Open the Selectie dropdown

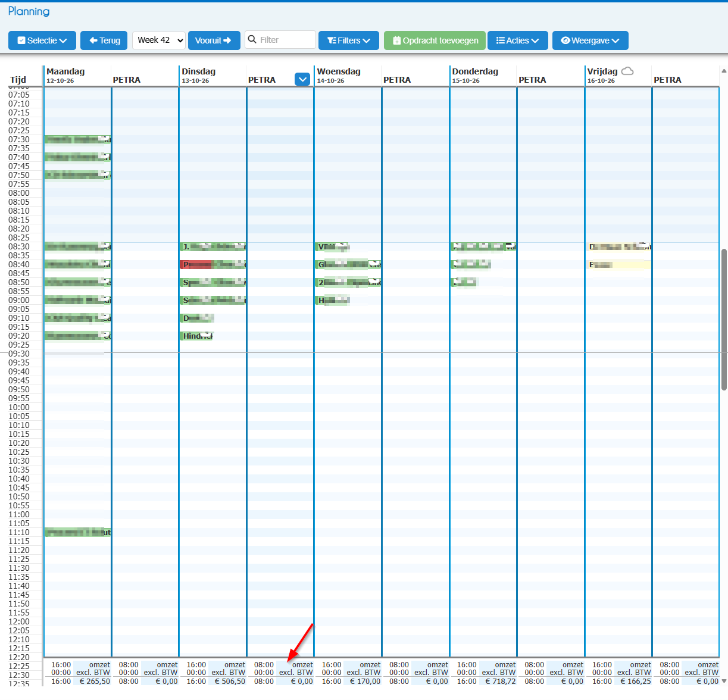point(42,40)
